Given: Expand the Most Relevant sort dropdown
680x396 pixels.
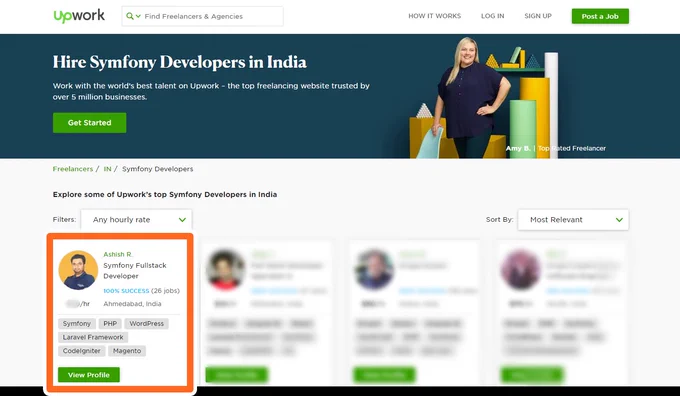Looking at the screenshot, I should 573,219.
